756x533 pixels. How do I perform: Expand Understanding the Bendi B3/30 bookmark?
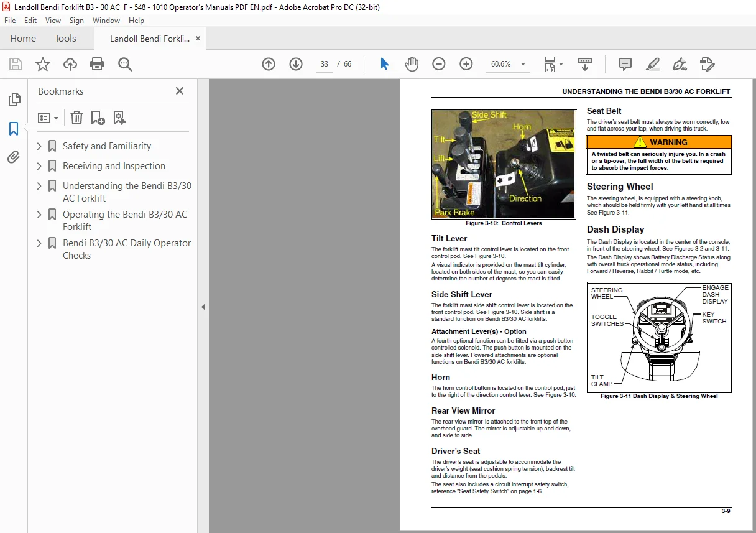39,186
